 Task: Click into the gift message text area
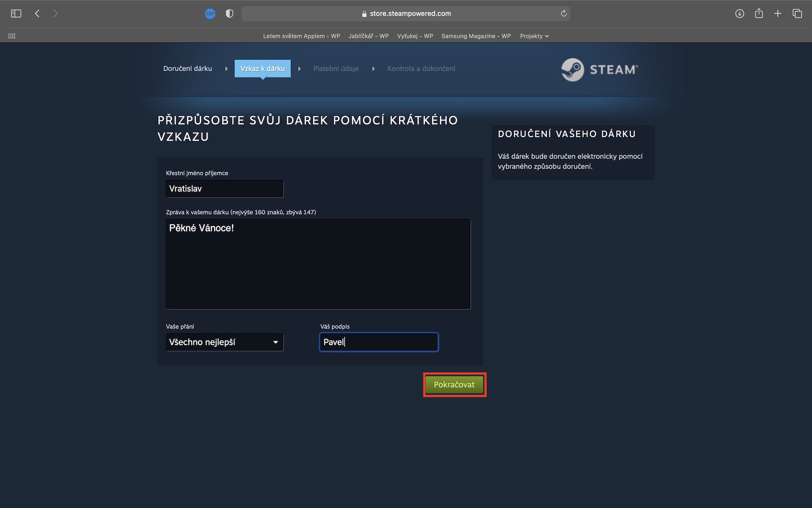(x=318, y=264)
